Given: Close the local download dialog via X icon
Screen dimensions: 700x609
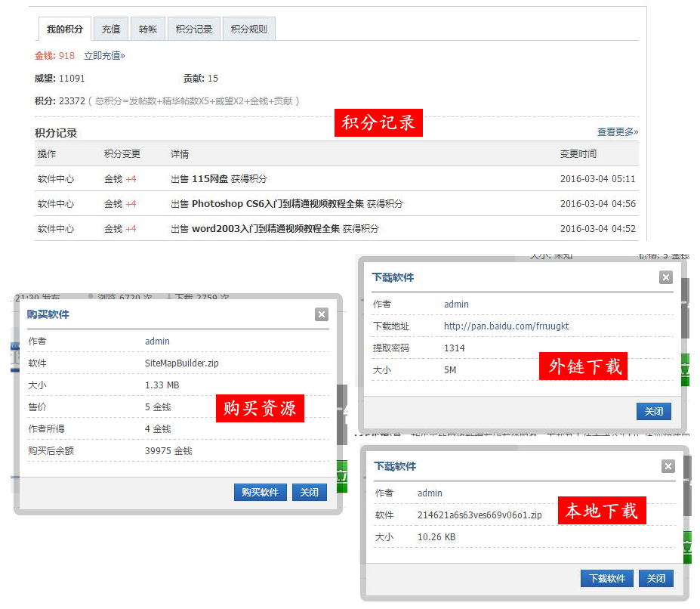Looking at the screenshot, I should coord(668,466).
